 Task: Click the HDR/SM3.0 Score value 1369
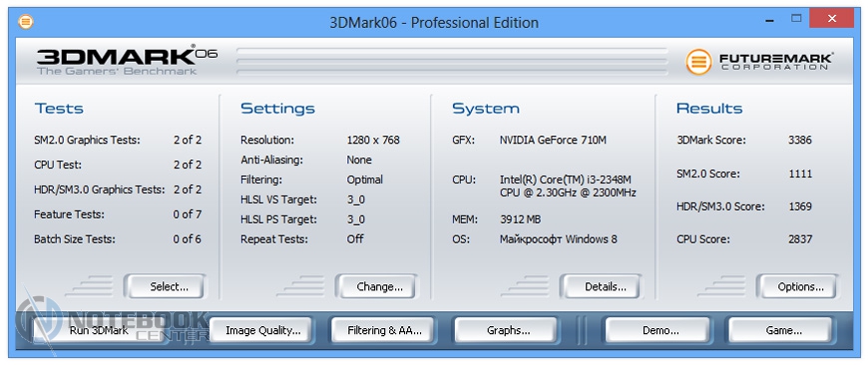(800, 206)
